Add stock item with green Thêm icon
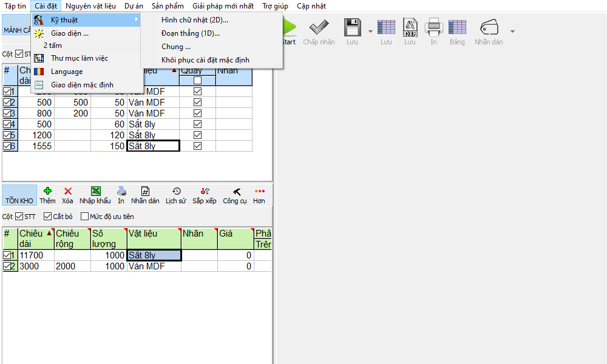The image size is (607, 364). click(x=47, y=191)
